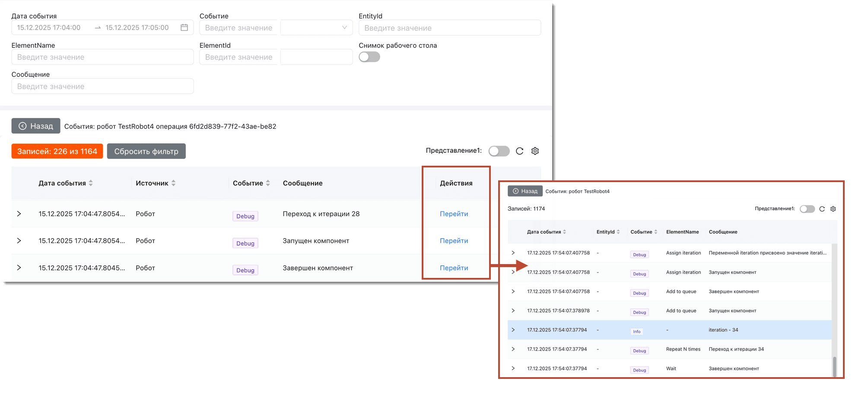The width and height of the screenshot is (868, 397).
Task: Enable the Снимок рабочего стола switch
Action: (x=369, y=57)
